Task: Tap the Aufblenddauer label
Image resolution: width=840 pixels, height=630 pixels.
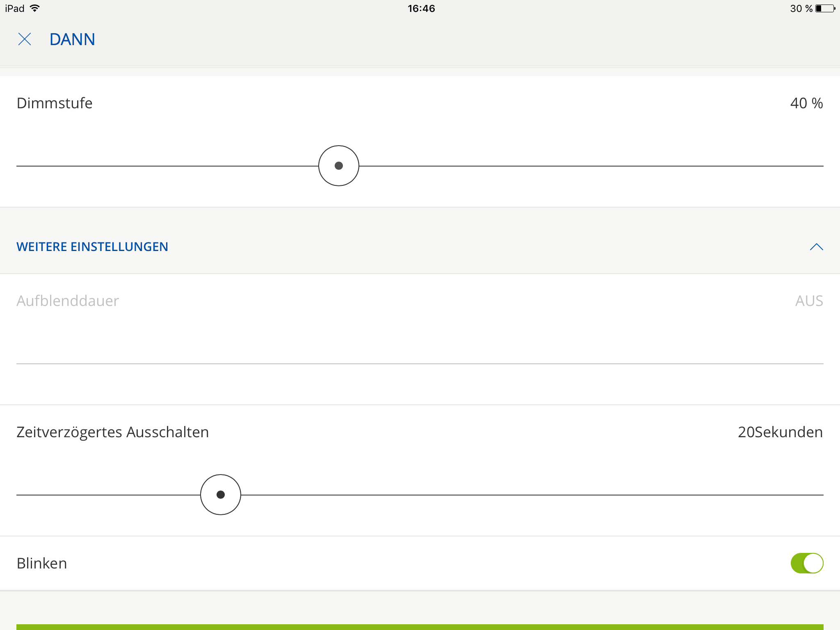Action: (68, 301)
